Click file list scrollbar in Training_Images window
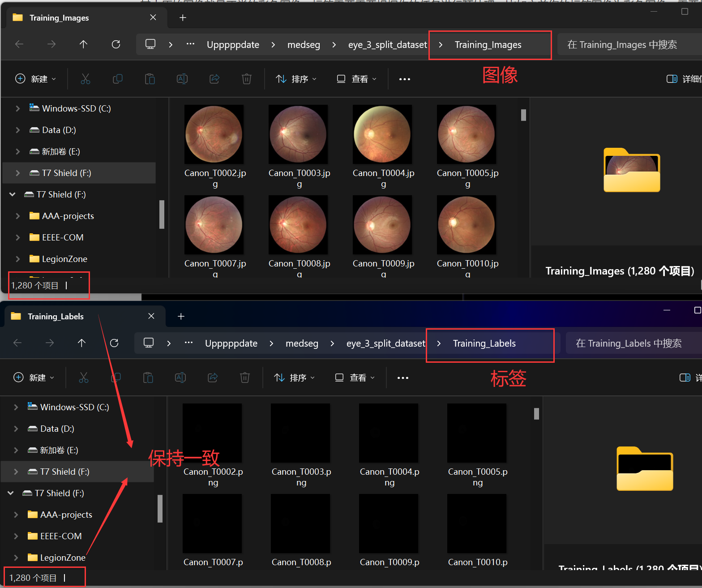Image resolution: width=702 pixels, height=588 pixels. [523, 115]
